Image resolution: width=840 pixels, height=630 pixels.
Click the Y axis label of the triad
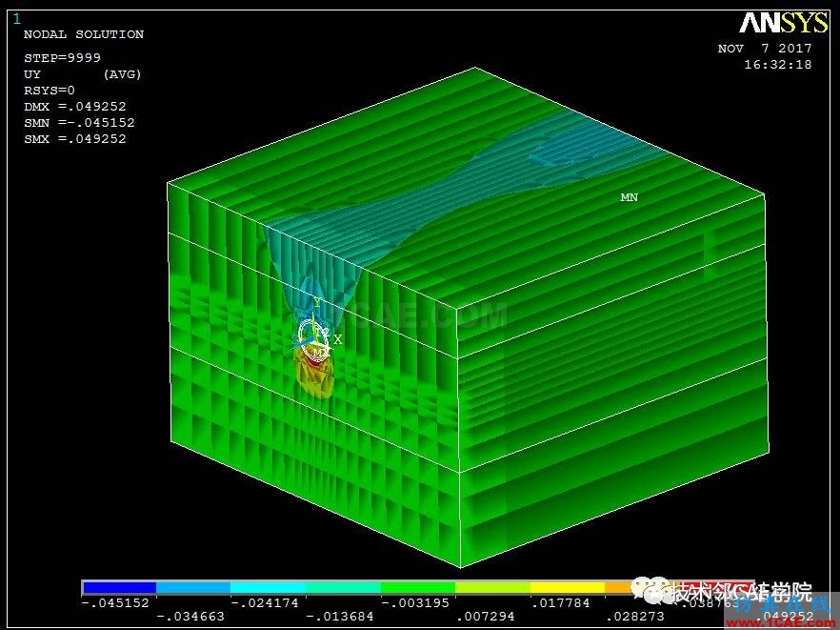coord(317,303)
